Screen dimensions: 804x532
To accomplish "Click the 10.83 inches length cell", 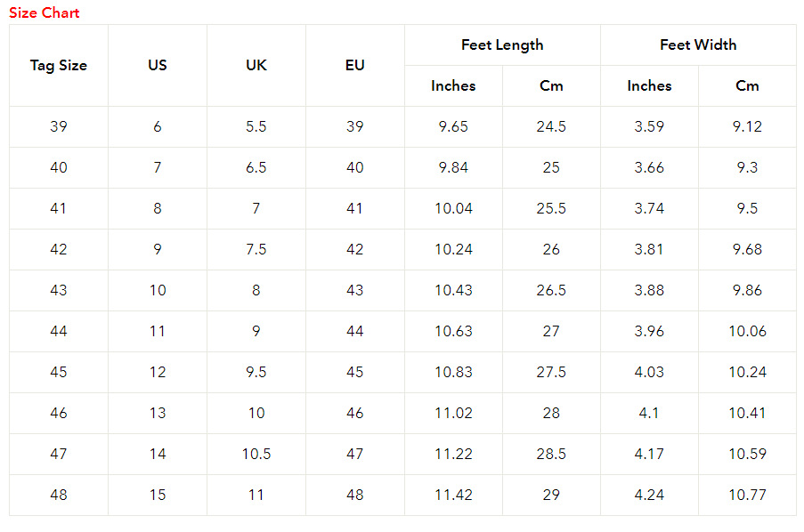I will coord(453,372).
